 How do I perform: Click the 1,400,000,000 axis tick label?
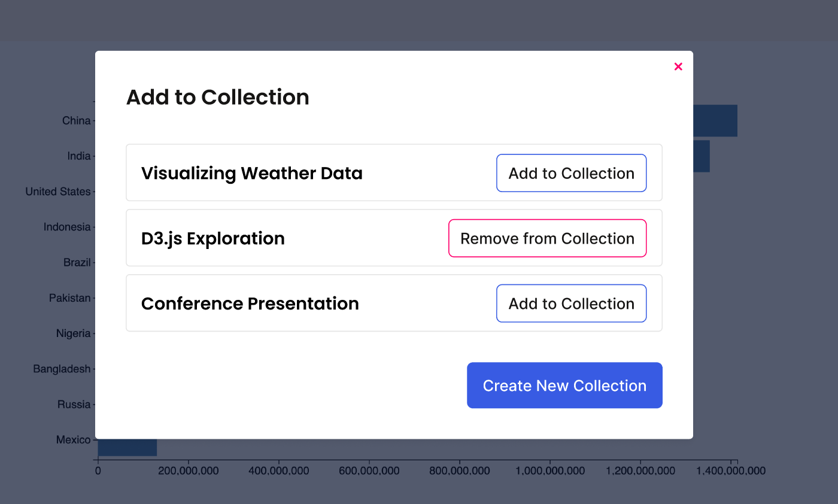tap(731, 471)
